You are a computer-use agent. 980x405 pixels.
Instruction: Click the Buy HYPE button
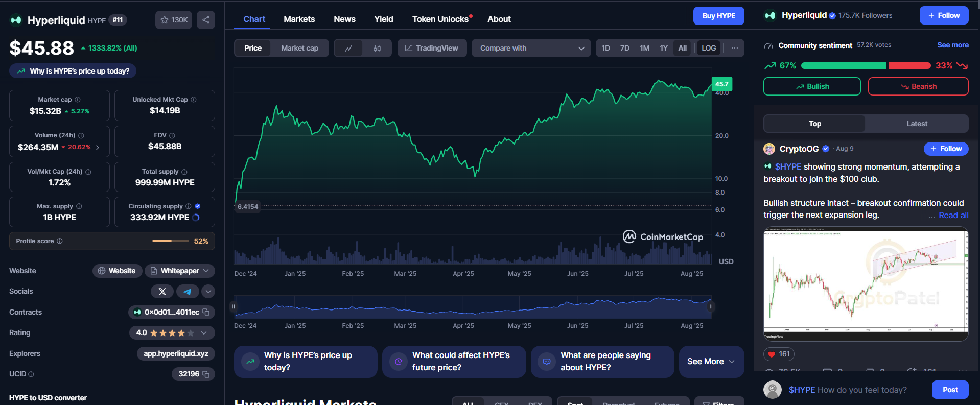pyautogui.click(x=718, y=16)
